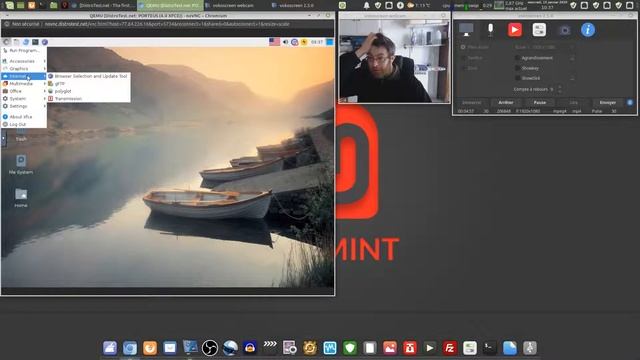Click the address bar in the Chromium window

(167, 24)
